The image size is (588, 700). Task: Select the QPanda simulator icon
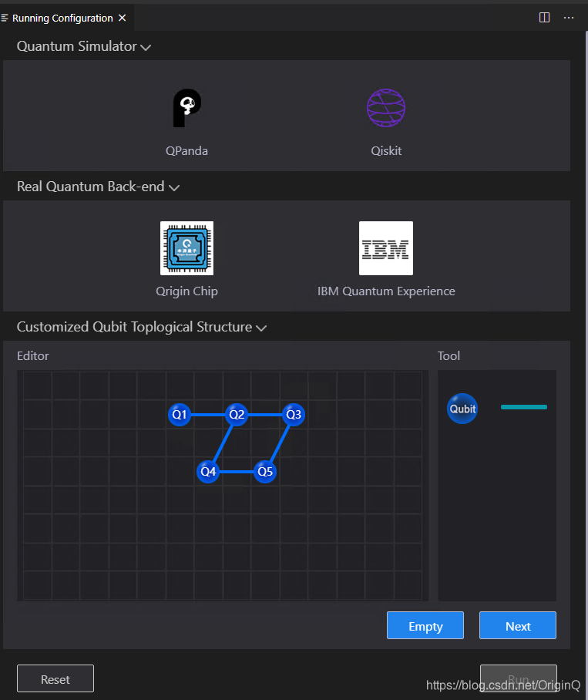187,108
